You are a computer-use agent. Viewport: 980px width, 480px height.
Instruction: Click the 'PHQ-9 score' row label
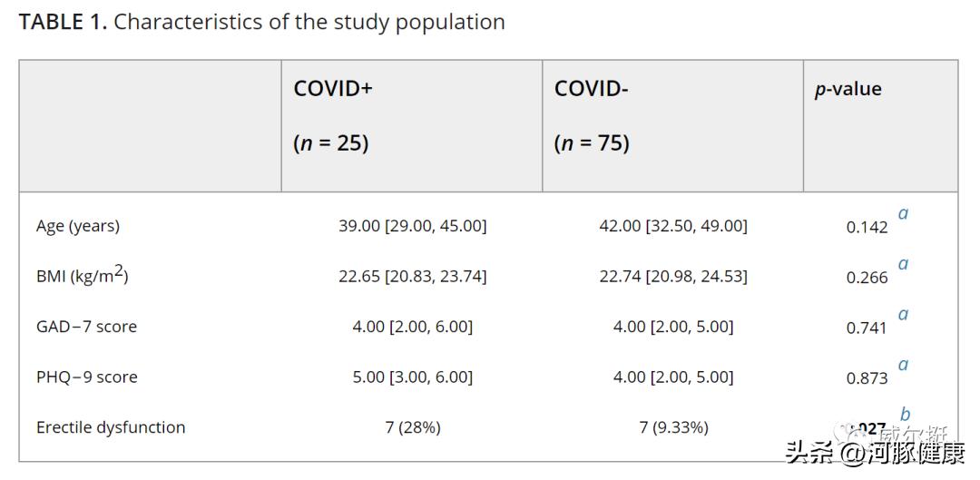tap(87, 377)
